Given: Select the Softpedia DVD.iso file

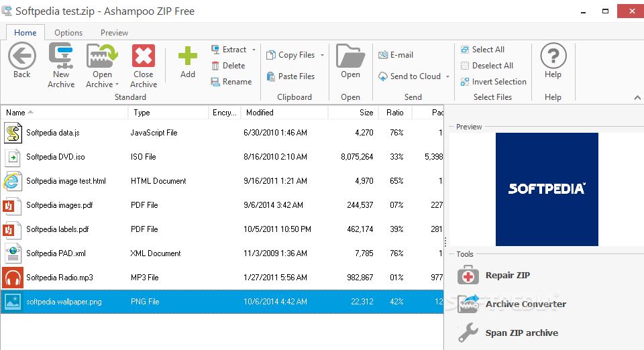Looking at the screenshot, I should point(222,157).
